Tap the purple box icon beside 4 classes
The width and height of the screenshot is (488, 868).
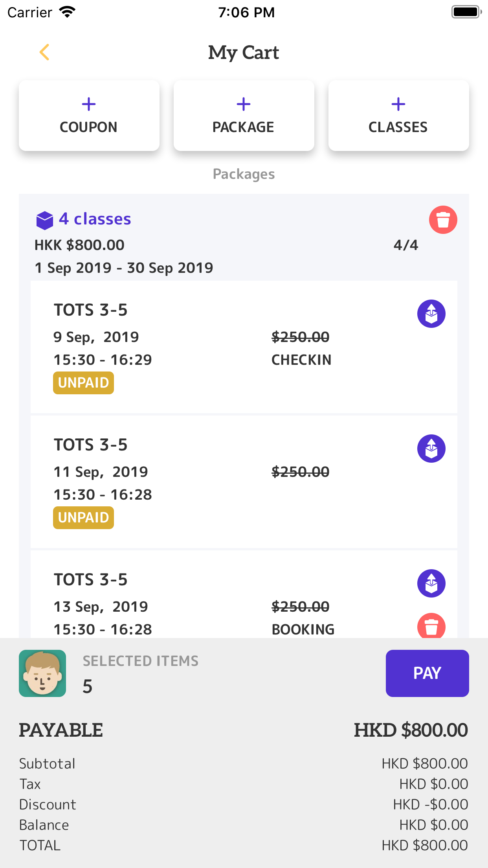45,220
